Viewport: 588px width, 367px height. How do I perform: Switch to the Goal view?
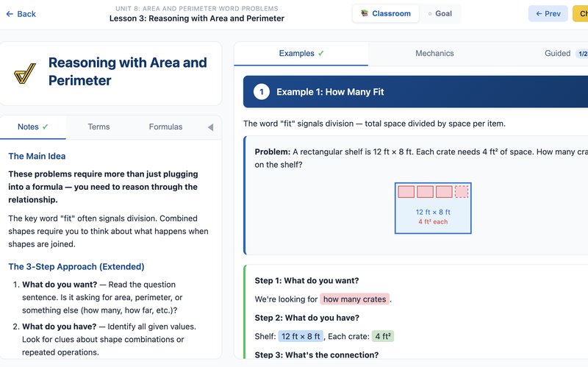[440, 13]
